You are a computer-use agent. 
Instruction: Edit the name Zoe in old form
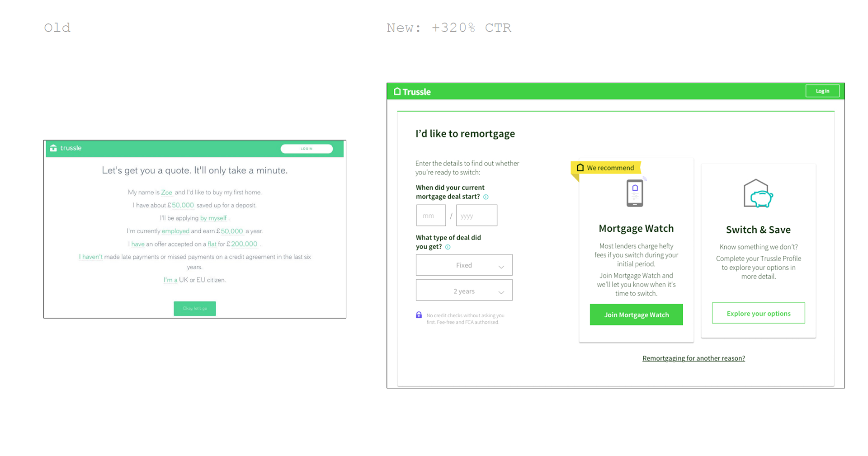pyautogui.click(x=167, y=193)
